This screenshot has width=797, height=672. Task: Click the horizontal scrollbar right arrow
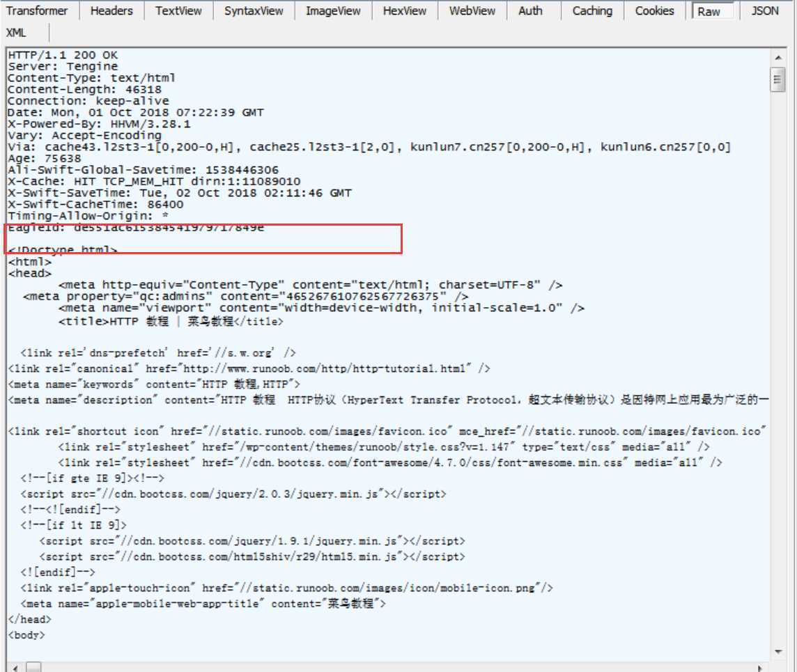(x=760, y=667)
